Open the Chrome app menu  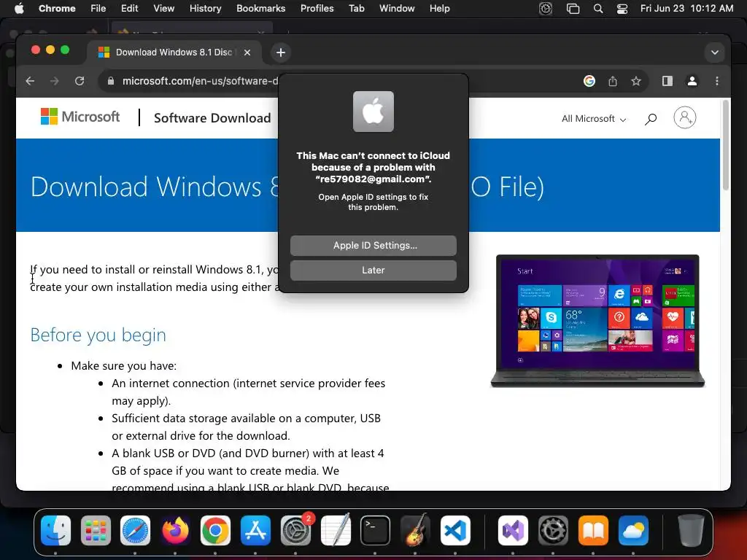(57, 9)
